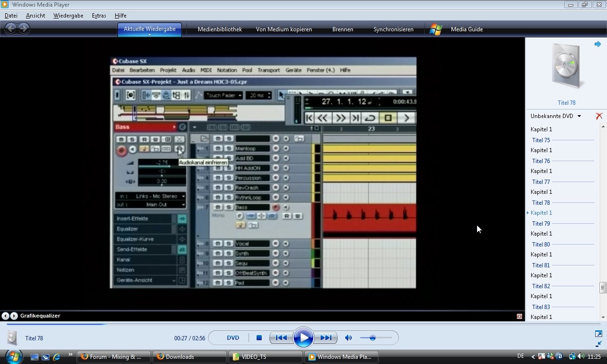The width and height of the screenshot is (607, 364).
Task: Mute the sound via the speaker icon
Action: tap(349, 338)
